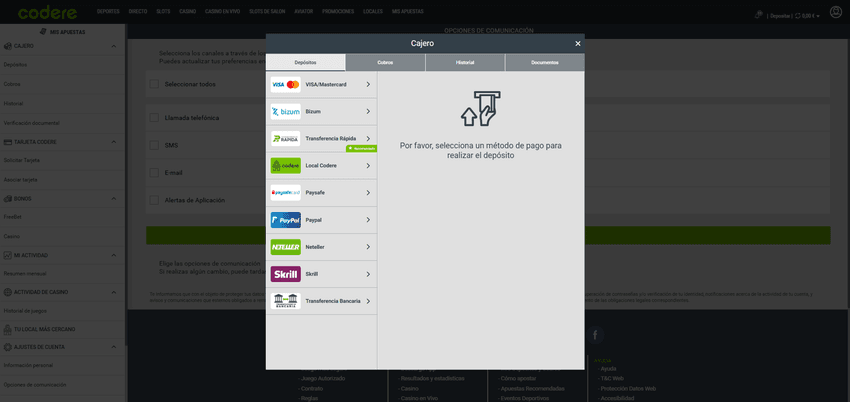Open Información personal in sidebar

[28, 365]
